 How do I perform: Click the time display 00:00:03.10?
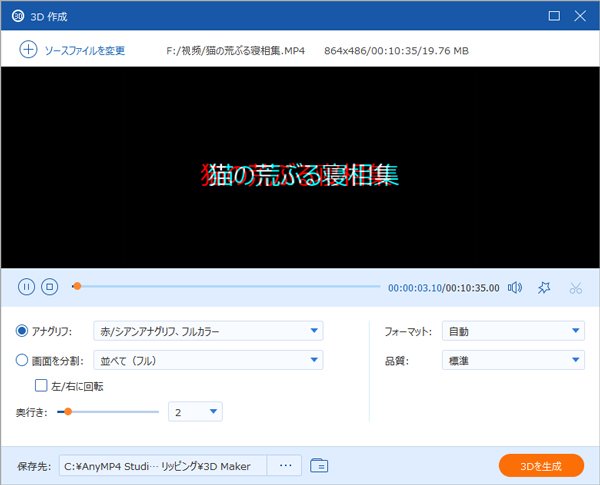pyautogui.click(x=415, y=288)
